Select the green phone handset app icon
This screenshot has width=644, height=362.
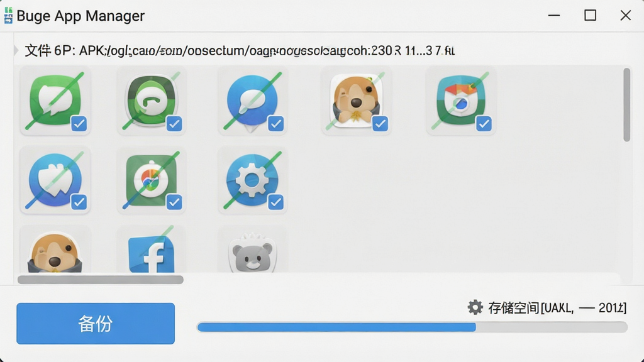[151, 101]
